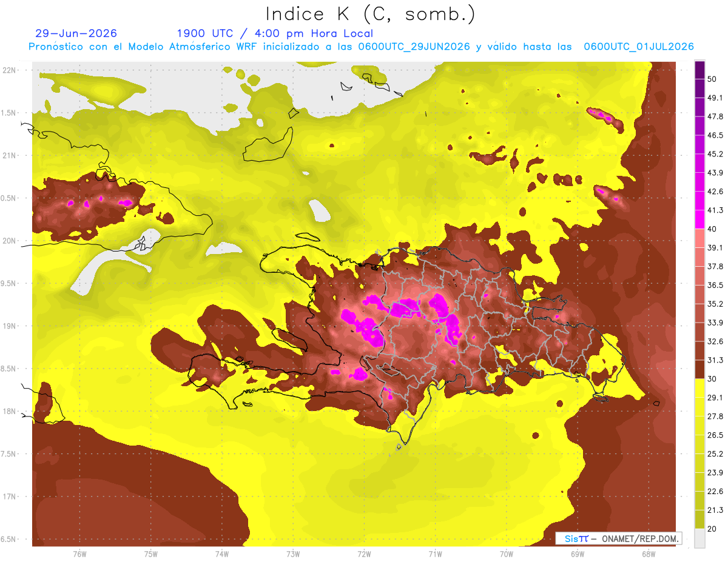Click the colorbar value '39.1'
Screen dimensions: 728x562
point(715,247)
